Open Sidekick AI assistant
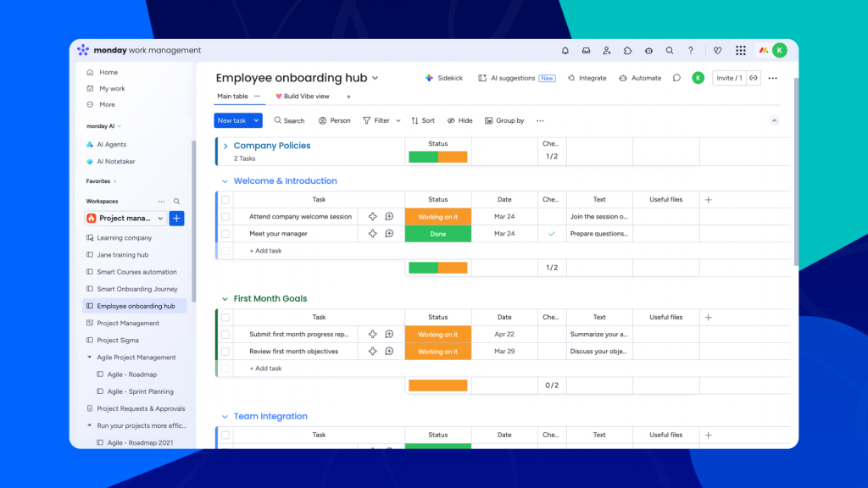 pyautogui.click(x=443, y=78)
